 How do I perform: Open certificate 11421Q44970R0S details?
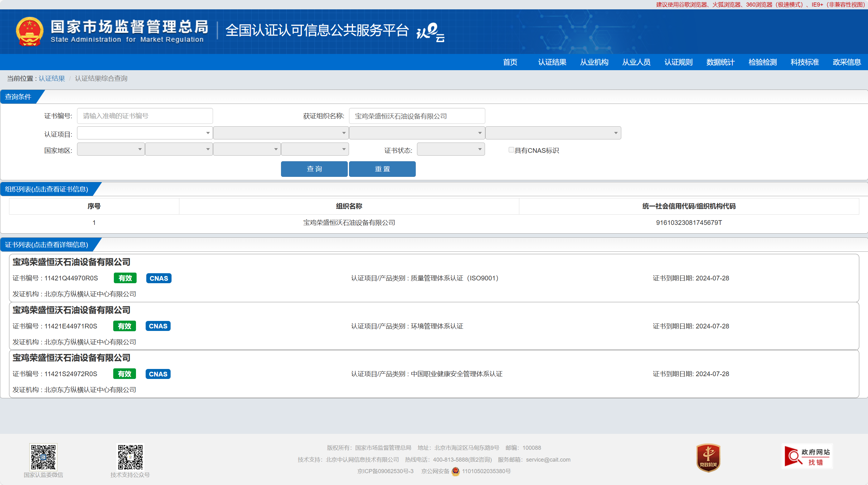[434, 278]
